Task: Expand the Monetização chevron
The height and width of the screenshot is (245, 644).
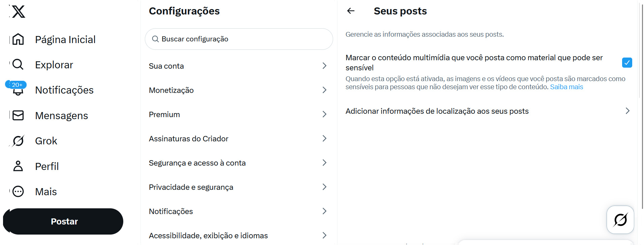Action: tap(324, 90)
